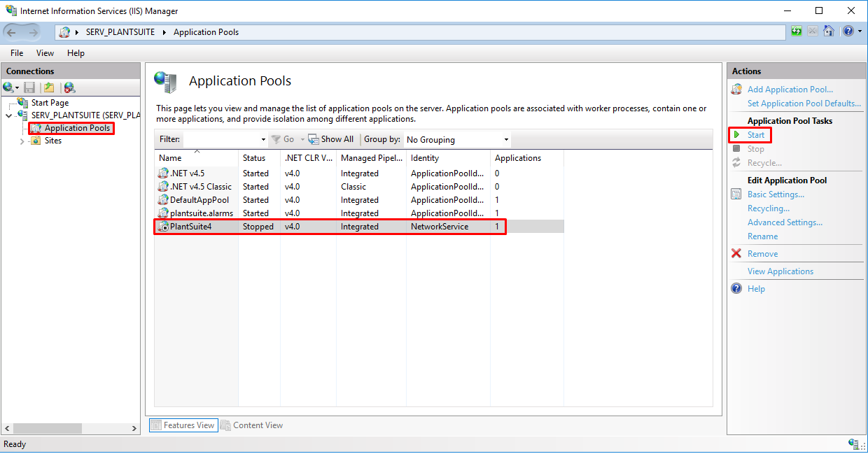
Task: Click the stopped PlantSuite4 pool icon
Action: [x=164, y=227]
